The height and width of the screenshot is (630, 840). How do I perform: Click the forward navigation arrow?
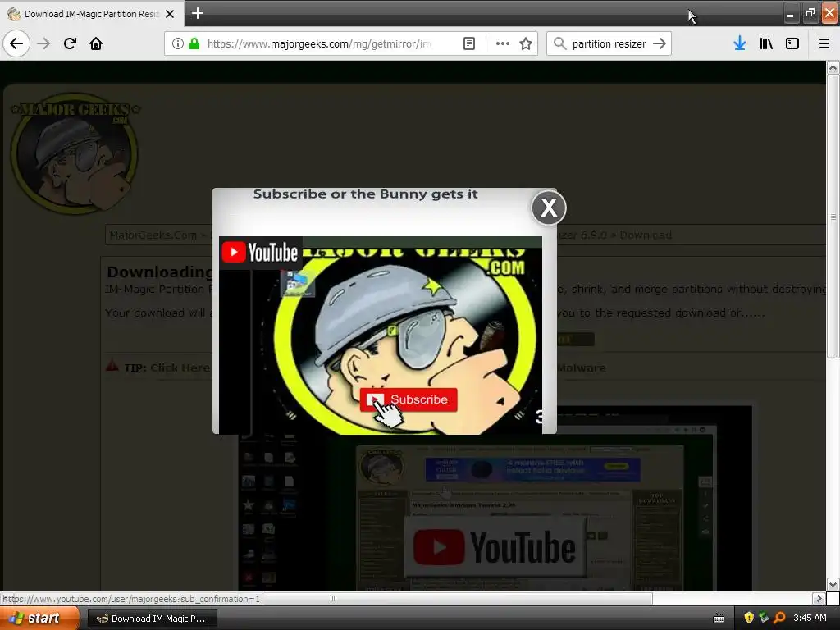coord(43,43)
